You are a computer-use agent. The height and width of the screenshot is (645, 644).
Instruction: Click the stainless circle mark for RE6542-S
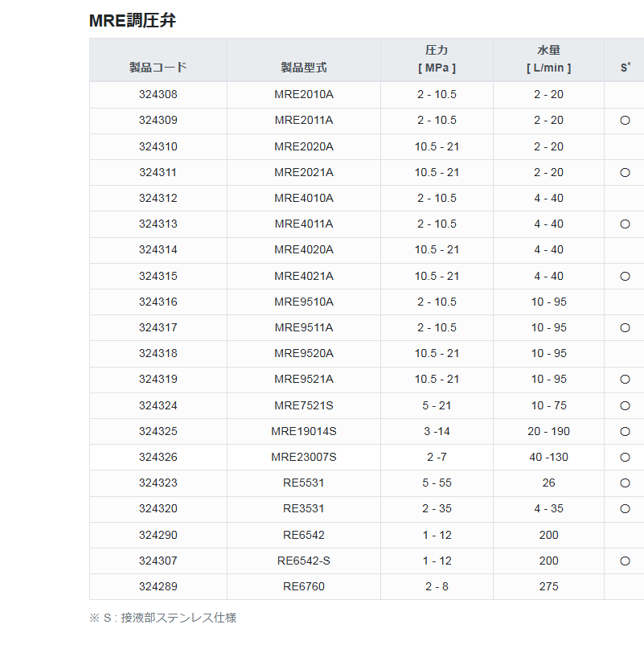click(x=625, y=561)
